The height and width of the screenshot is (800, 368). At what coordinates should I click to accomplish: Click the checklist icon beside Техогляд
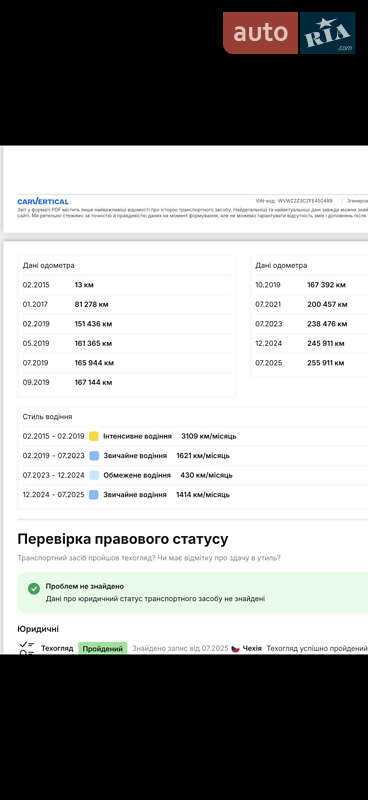tap(27, 648)
